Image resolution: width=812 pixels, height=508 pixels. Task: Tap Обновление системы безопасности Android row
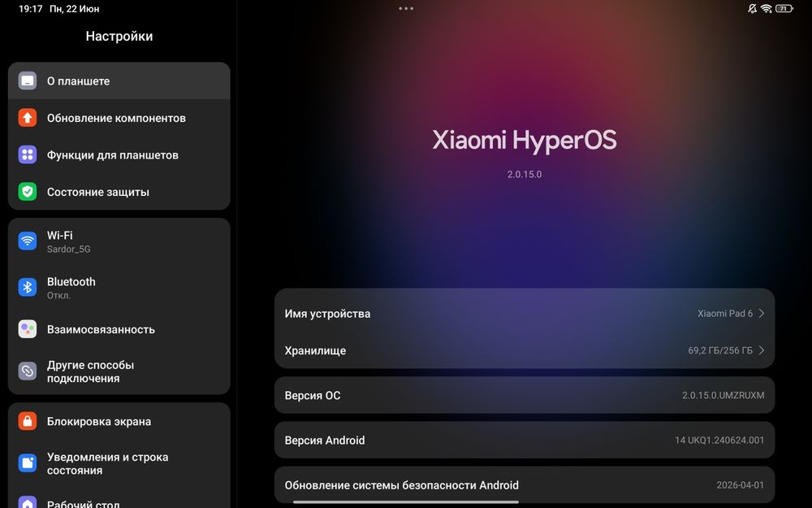[x=525, y=485]
